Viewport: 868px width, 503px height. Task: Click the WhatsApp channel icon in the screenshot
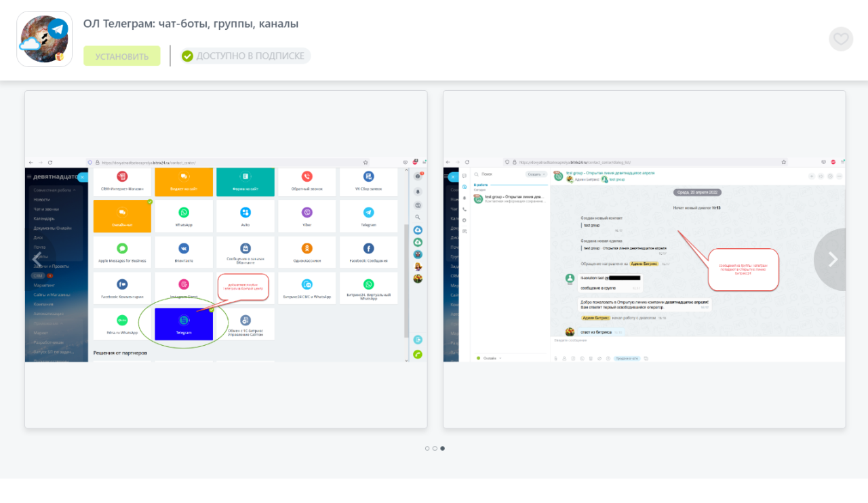point(184,213)
